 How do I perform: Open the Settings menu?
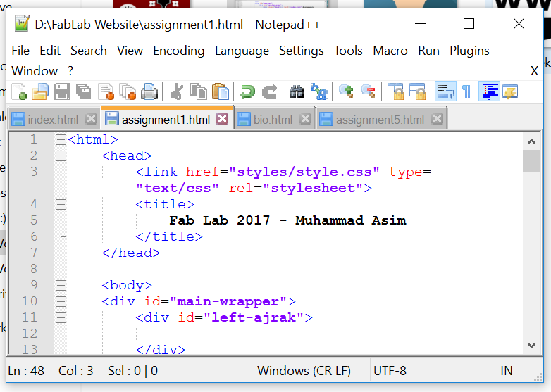[x=302, y=51]
